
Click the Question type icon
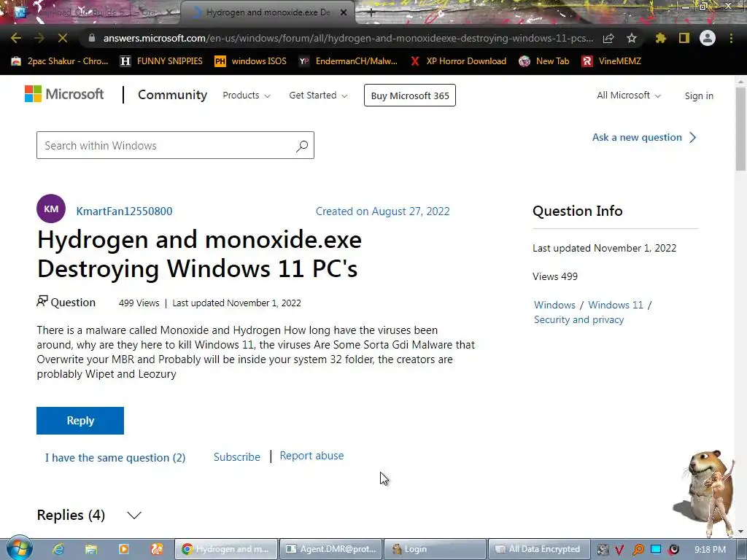click(x=42, y=301)
